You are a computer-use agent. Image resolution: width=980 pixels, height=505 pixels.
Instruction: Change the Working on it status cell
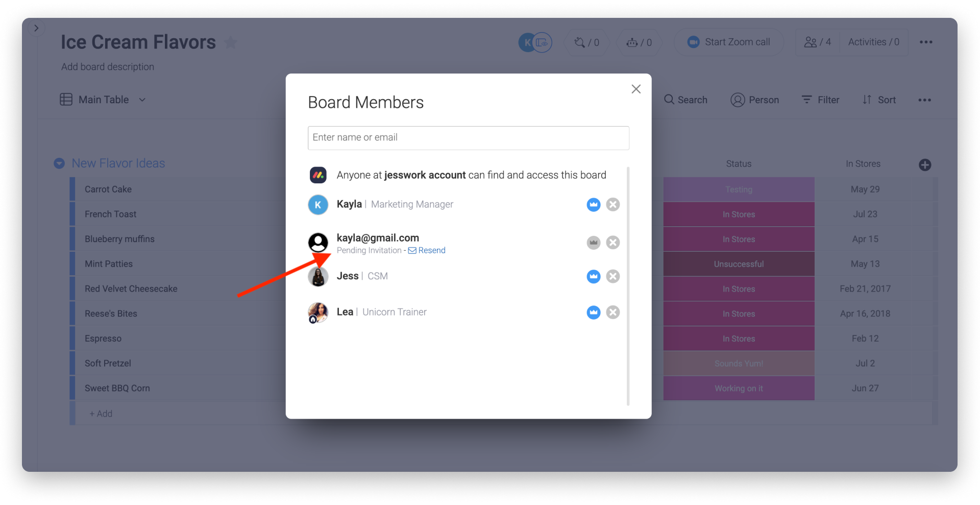tap(739, 389)
